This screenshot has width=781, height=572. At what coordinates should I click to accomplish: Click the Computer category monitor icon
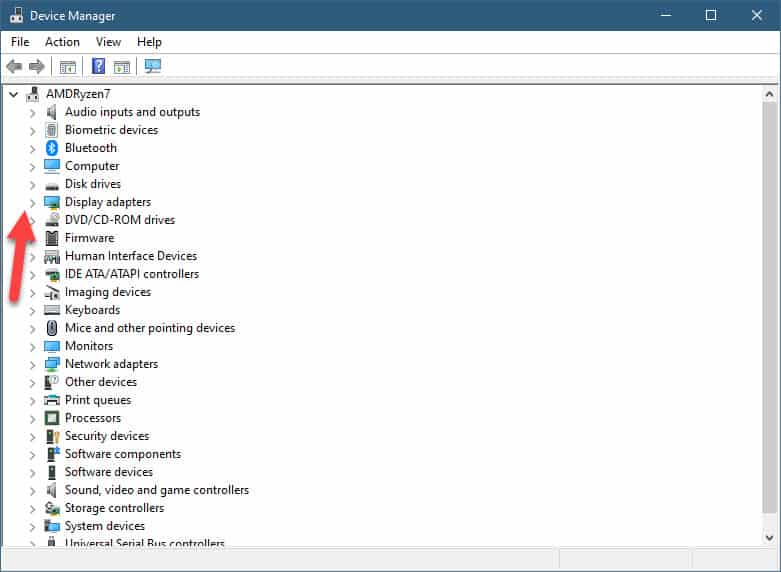(52, 166)
